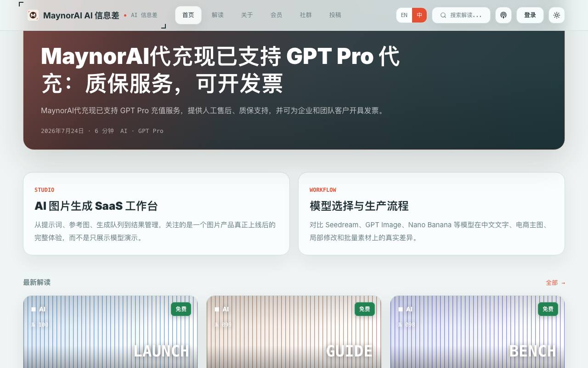Click the 免费 badge on the GUIDE card
Viewport: 588px width, 368px height.
pos(364,309)
